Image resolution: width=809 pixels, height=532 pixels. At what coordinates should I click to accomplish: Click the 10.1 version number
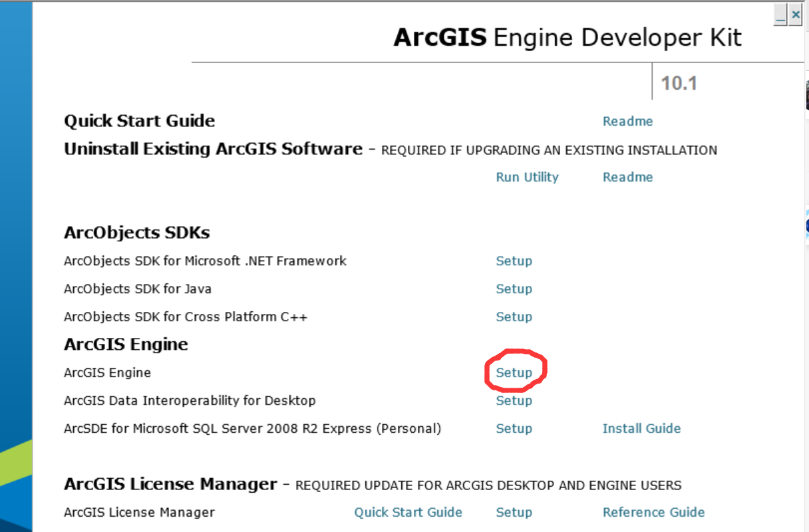[x=679, y=83]
